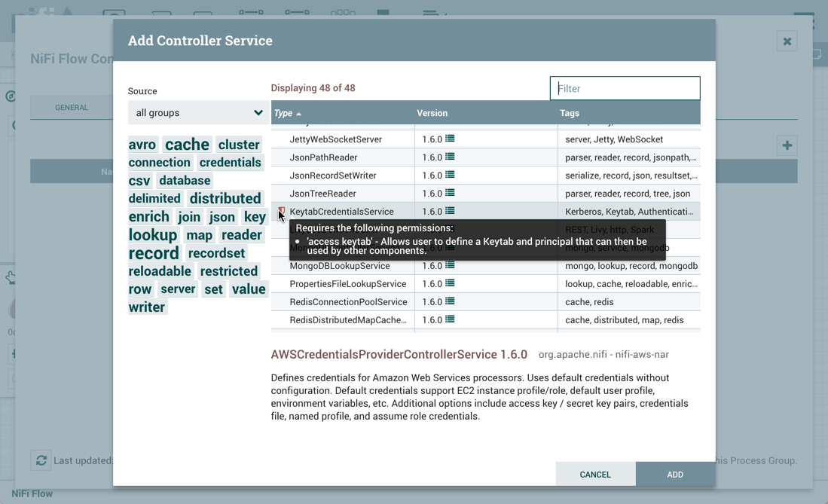Select the JsonTreeReader row
Viewport: 828px width, 504px height.
point(332,194)
